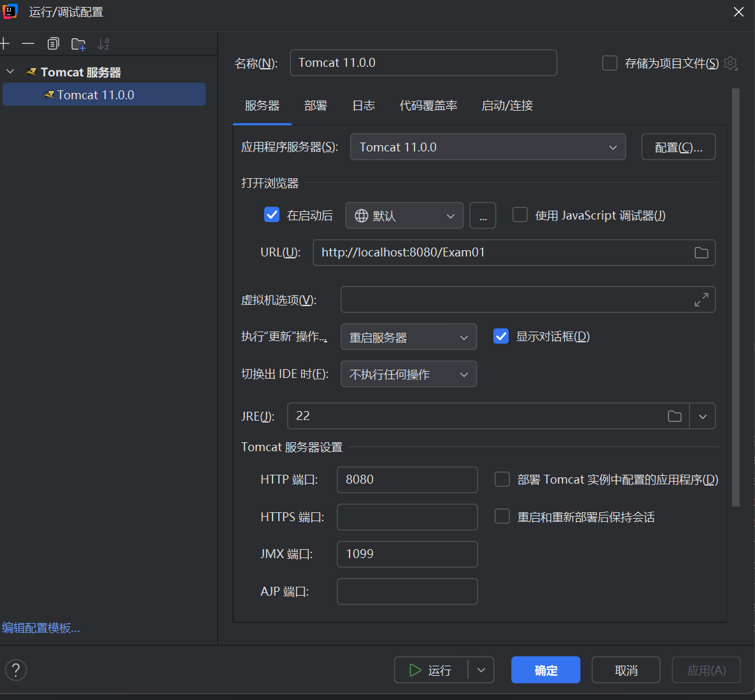
Task: Sort configurations alphabetically
Action: pyautogui.click(x=103, y=44)
